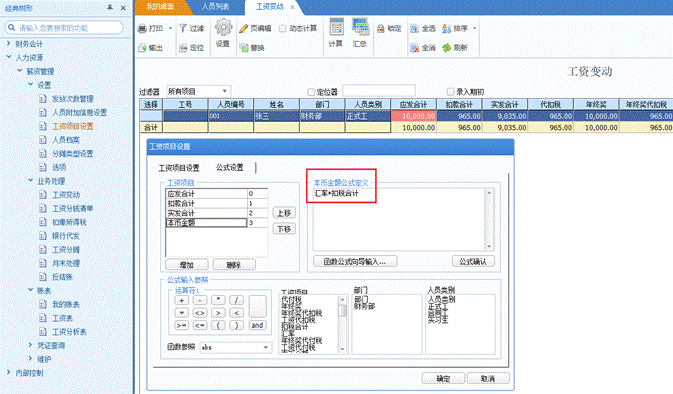Viewport: 673px width, 394px height.
Task: Click the Output (输出) export icon
Action: click(x=142, y=48)
